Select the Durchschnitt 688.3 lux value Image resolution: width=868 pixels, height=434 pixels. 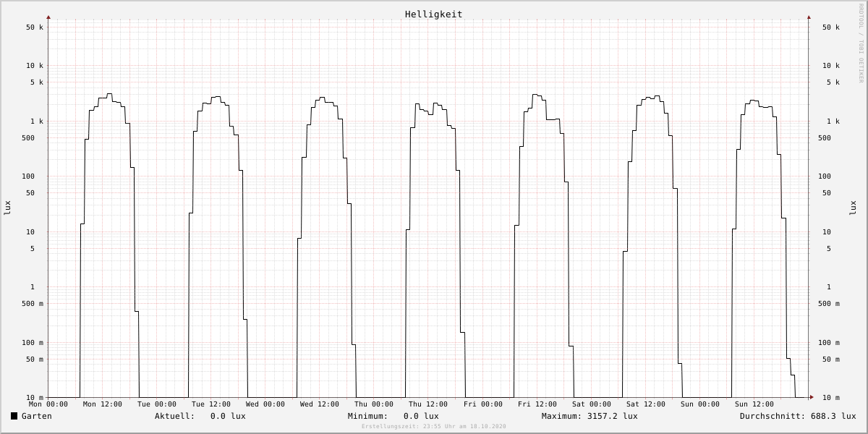(x=833, y=416)
